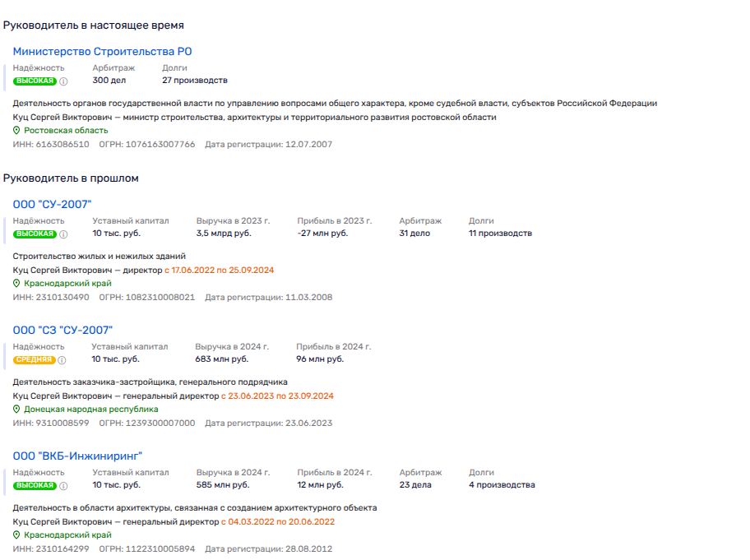This screenshot has height=560, width=750.
Task: Open Министерство Строительства РО company page
Action: click(102, 52)
